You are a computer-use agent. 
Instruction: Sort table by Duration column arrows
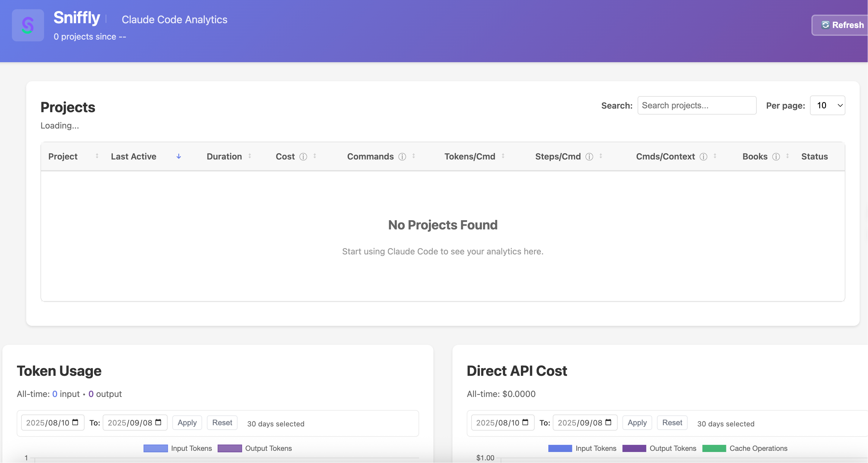click(x=250, y=156)
